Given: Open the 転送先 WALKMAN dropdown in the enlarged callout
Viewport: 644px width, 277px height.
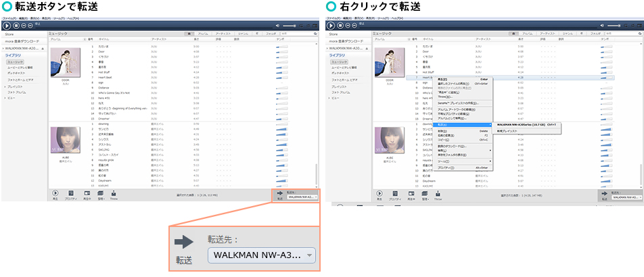Looking at the screenshot, I should (x=262, y=255).
